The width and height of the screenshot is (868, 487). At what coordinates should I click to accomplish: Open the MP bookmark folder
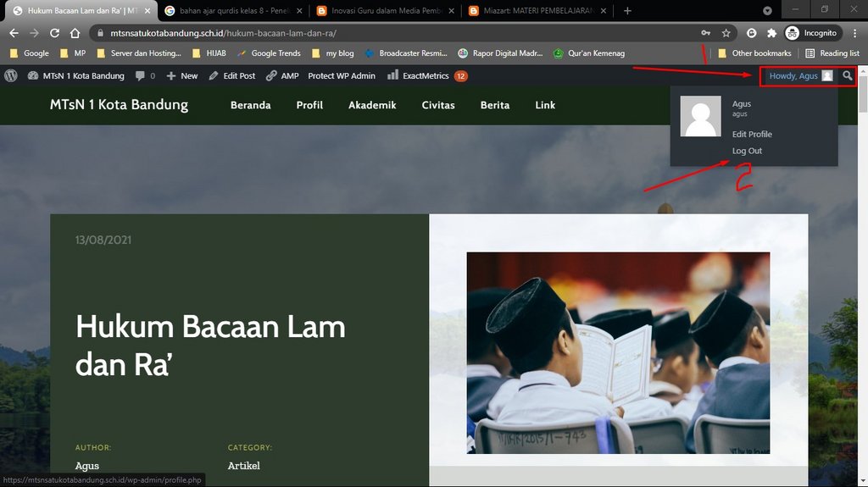[73, 53]
